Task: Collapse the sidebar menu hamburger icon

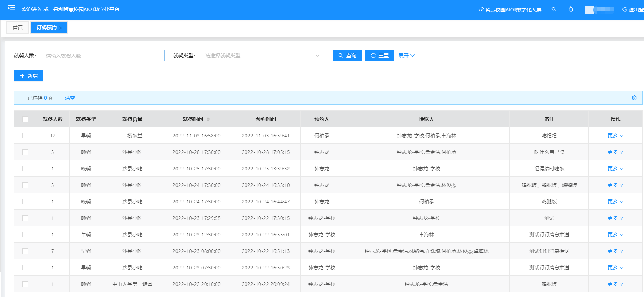Action: point(11,8)
